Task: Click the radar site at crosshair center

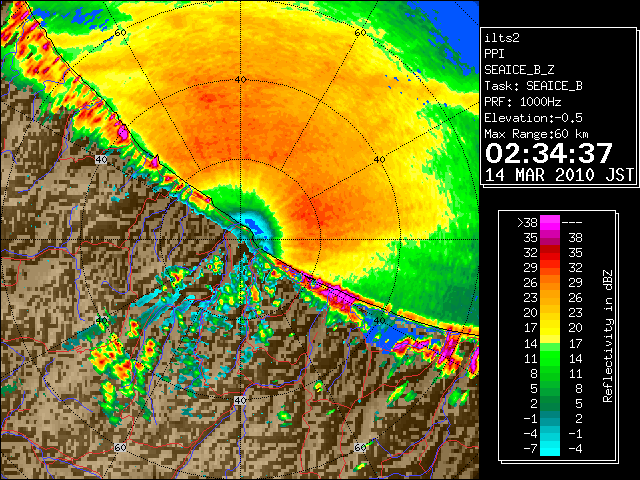Action: [x=240, y=240]
